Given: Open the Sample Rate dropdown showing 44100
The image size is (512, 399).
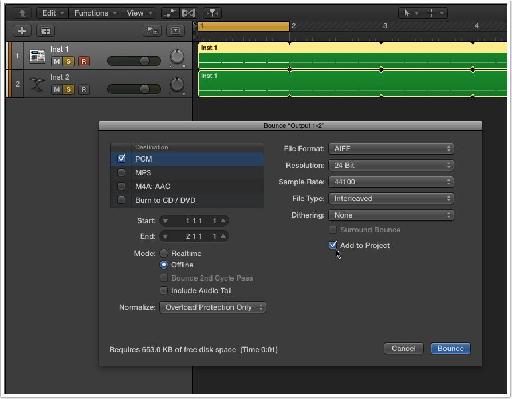Looking at the screenshot, I should (391, 182).
